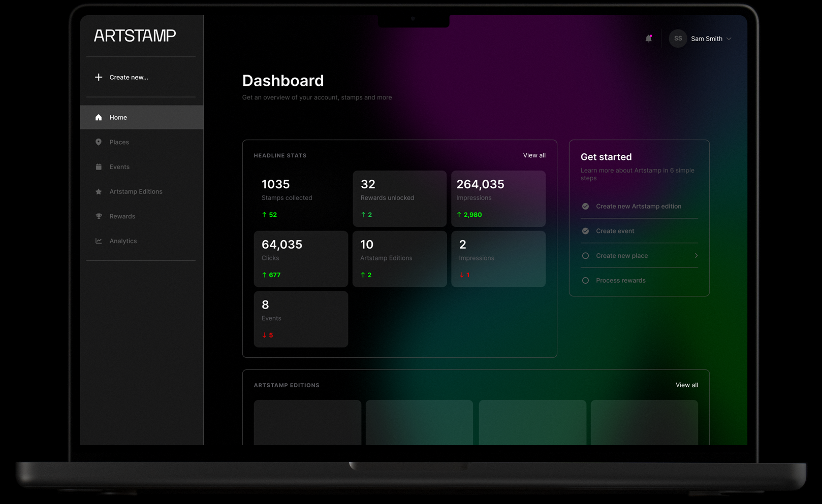
Task: Open the Sam Smith account dropdown arrow
Action: 729,39
